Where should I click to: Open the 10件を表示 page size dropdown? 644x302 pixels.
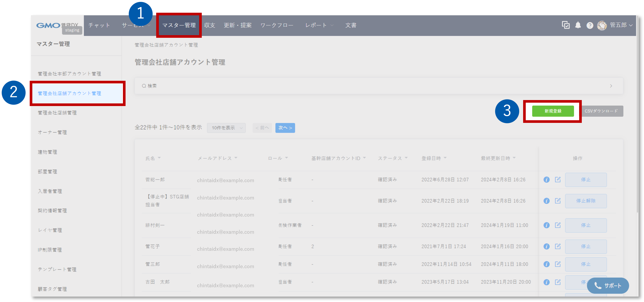[226, 128]
